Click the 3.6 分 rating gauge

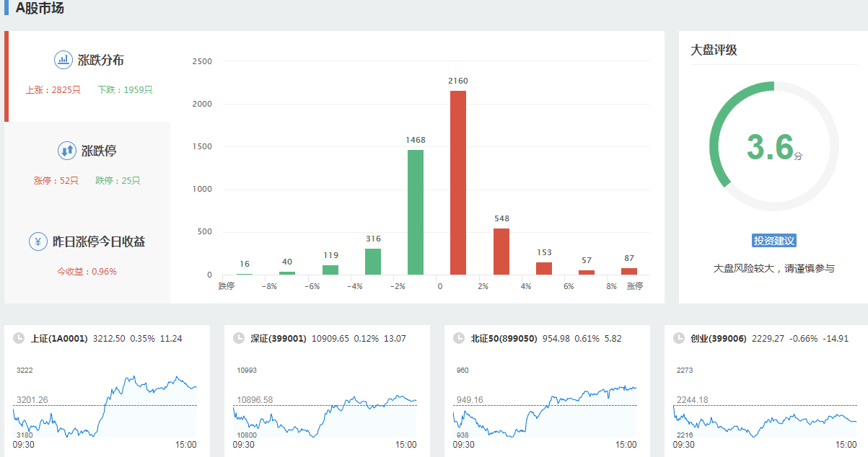(x=773, y=146)
